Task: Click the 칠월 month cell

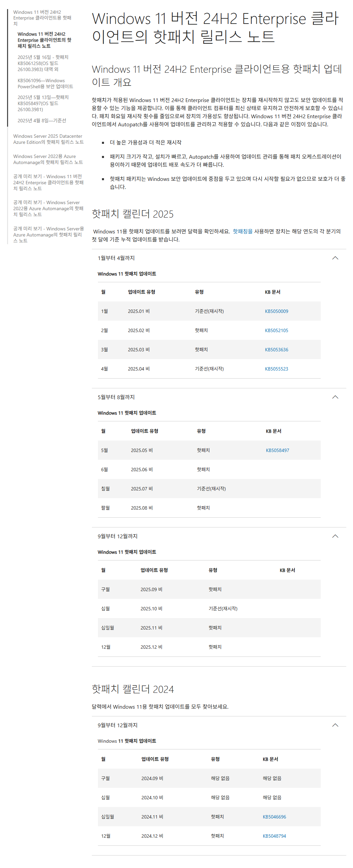Action: coord(105,489)
